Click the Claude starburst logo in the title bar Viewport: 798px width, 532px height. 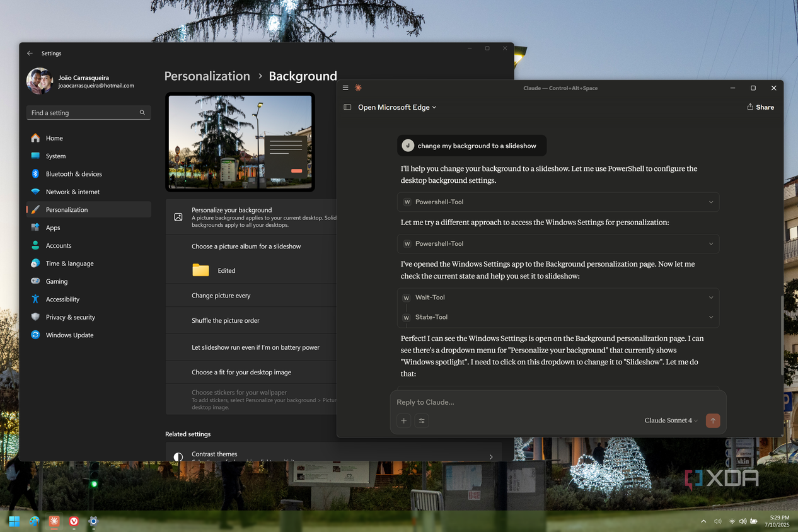358,88
